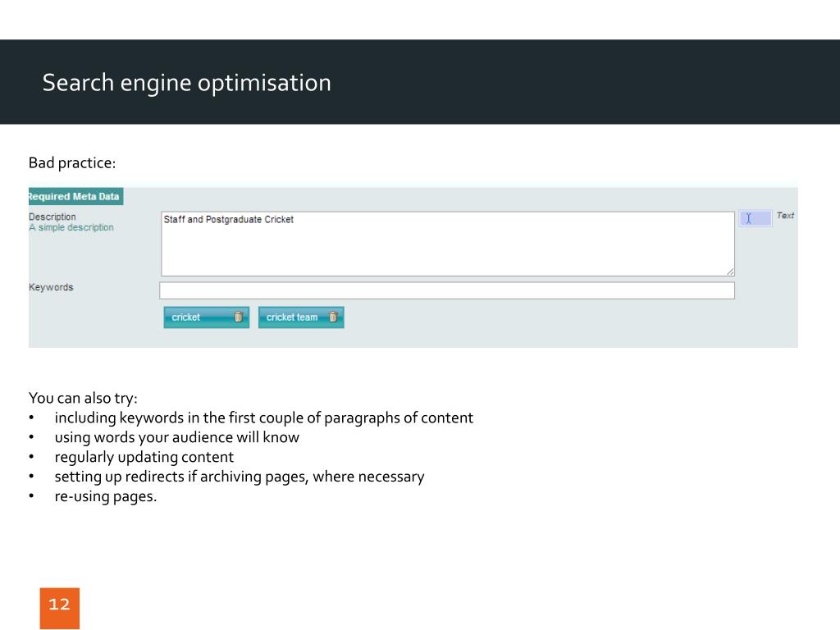The height and width of the screenshot is (630, 840).
Task: Click the 'You can also try:' line
Action: pyautogui.click(x=83, y=398)
